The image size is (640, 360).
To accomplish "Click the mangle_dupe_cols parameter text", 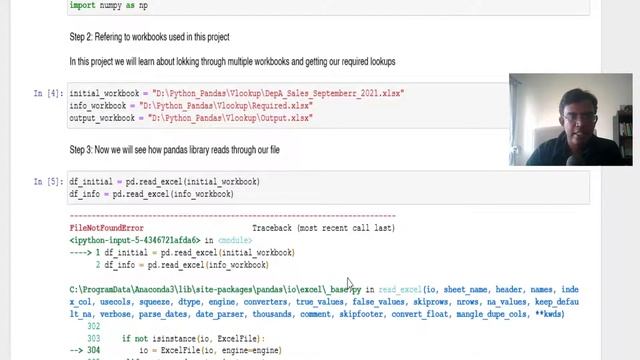I will (x=491, y=314).
